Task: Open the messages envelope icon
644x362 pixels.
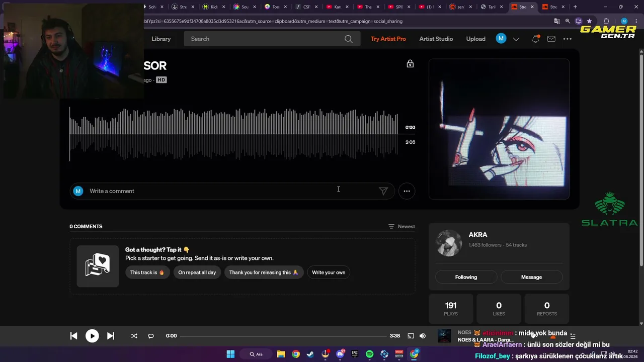Action: click(551, 39)
